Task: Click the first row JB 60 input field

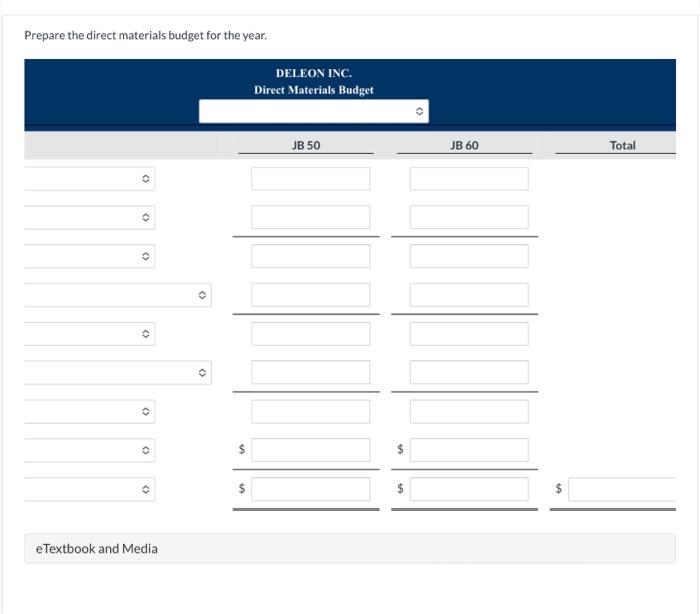Action: click(x=469, y=179)
